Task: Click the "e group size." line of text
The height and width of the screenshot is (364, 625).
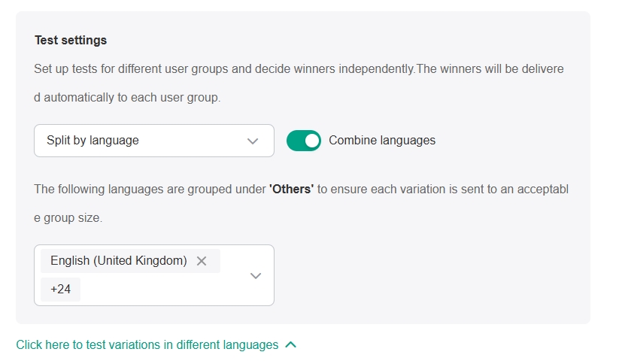Action: tap(68, 219)
